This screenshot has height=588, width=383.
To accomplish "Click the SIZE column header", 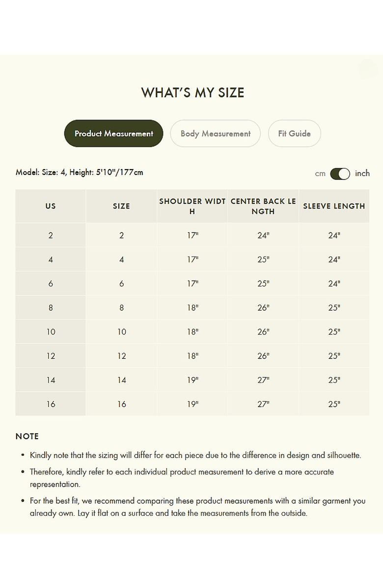I will pos(121,206).
